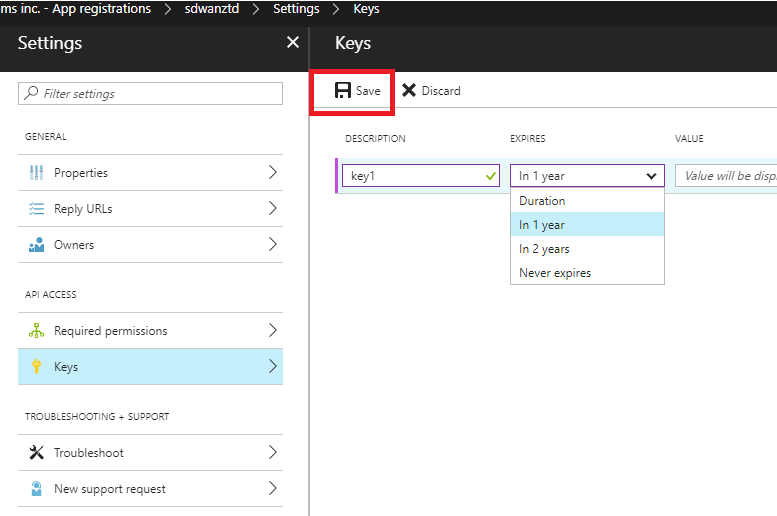Open Required permissions

tap(150, 331)
